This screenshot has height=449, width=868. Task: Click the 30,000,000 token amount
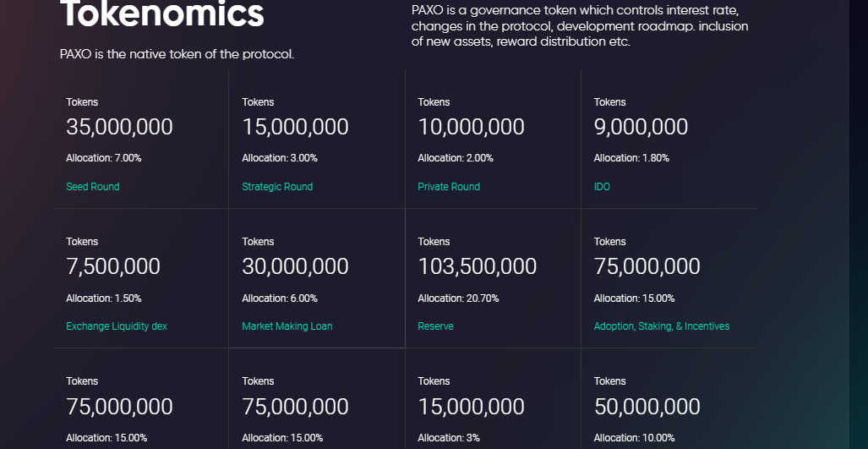click(x=295, y=266)
